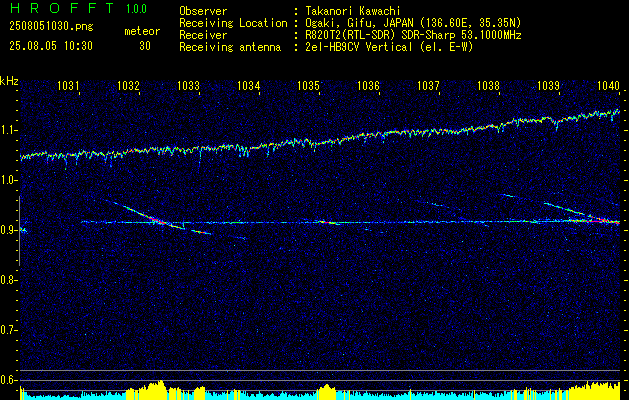Select the location text Ogaki, Gifu, JAPAN
This screenshot has width=629, height=400.
pos(360,23)
